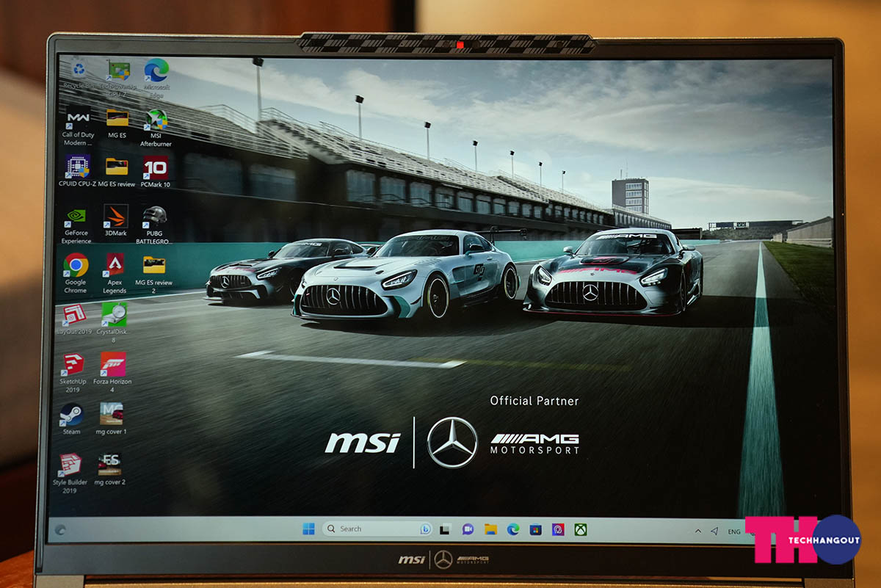Open Xbox app from taskbar

pyautogui.click(x=581, y=529)
